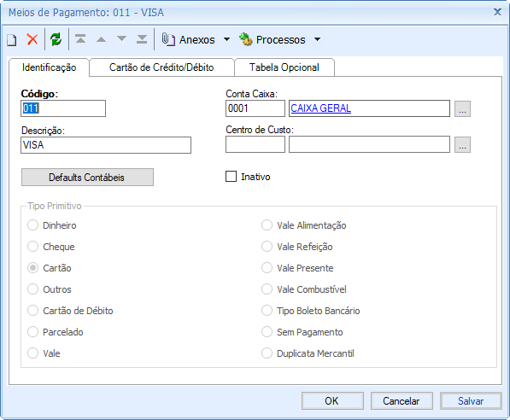This screenshot has width=510, height=420.
Task: Choose Vale Combustível radio option
Action: coord(267,289)
